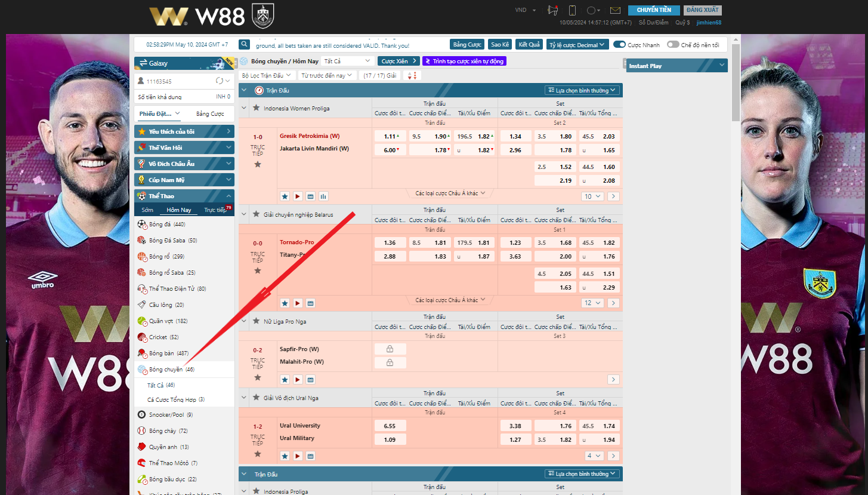868x495 pixels.
Task: Open the mail envelope inbox icon
Action: click(616, 10)
